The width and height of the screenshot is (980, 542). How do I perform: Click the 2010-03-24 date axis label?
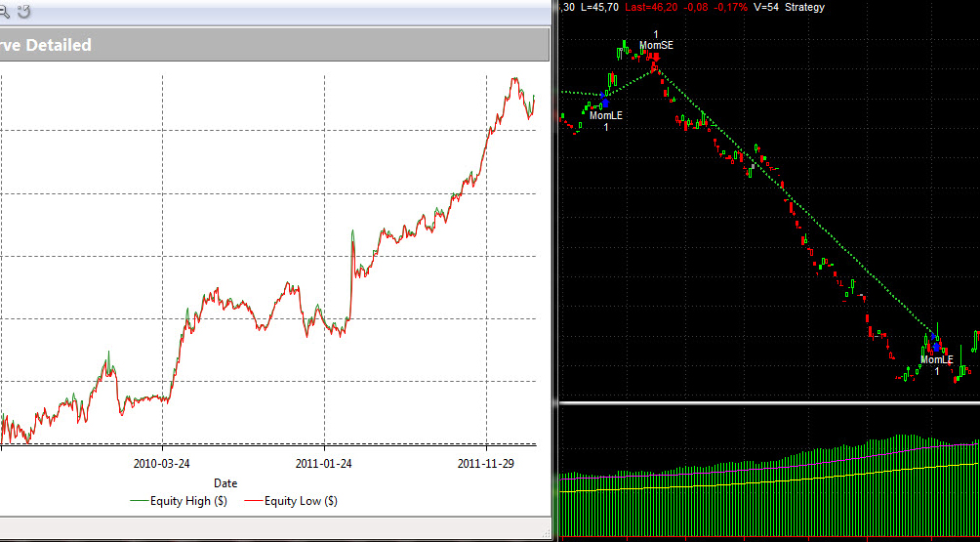point(162,463)
